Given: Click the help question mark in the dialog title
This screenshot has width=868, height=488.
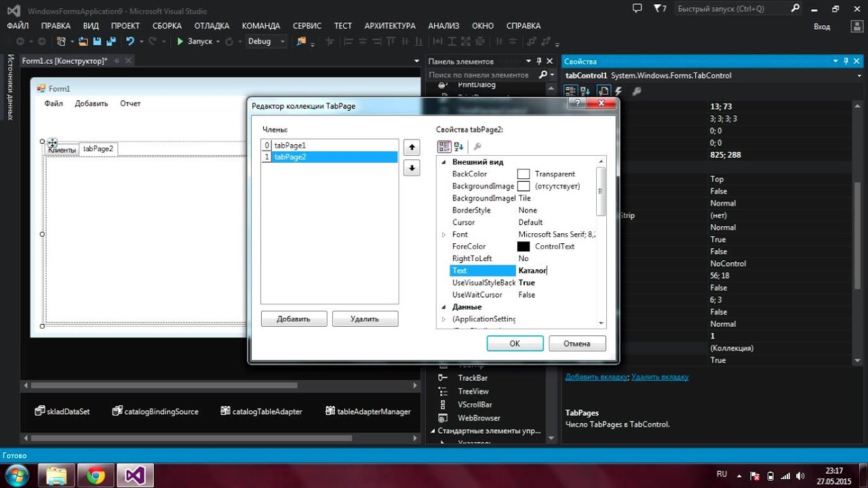Looking at the screenshot, I should tap(576, 103).
